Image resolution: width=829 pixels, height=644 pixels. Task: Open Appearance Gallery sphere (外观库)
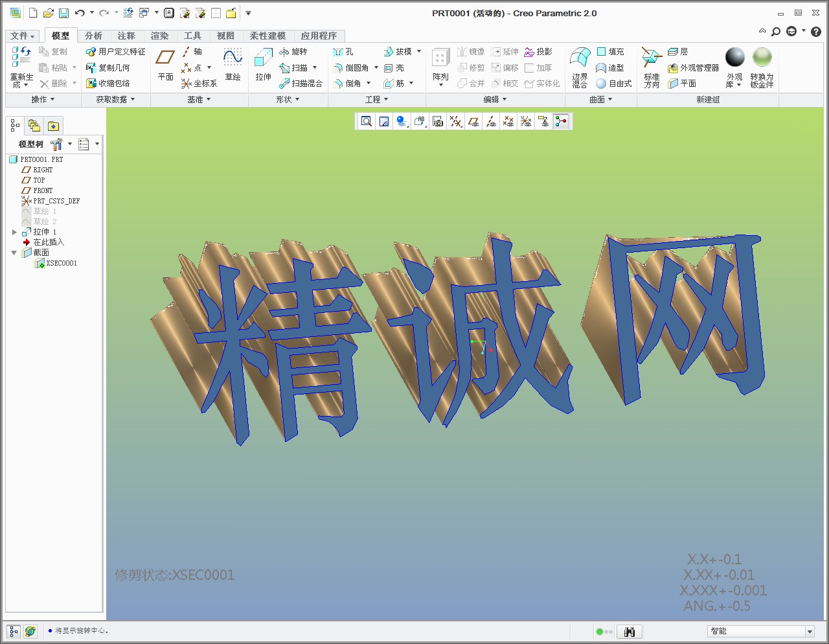coord(735,67)
